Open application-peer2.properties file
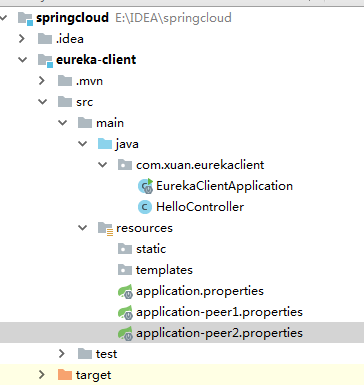Viewport: 364px width, 385px height. (219, 333)
